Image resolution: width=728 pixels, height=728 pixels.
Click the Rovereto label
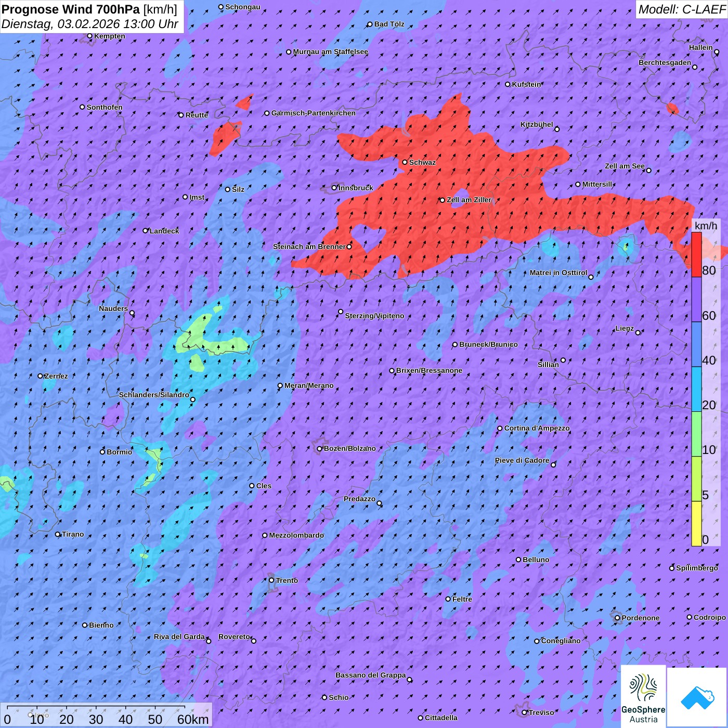(234, 636)
